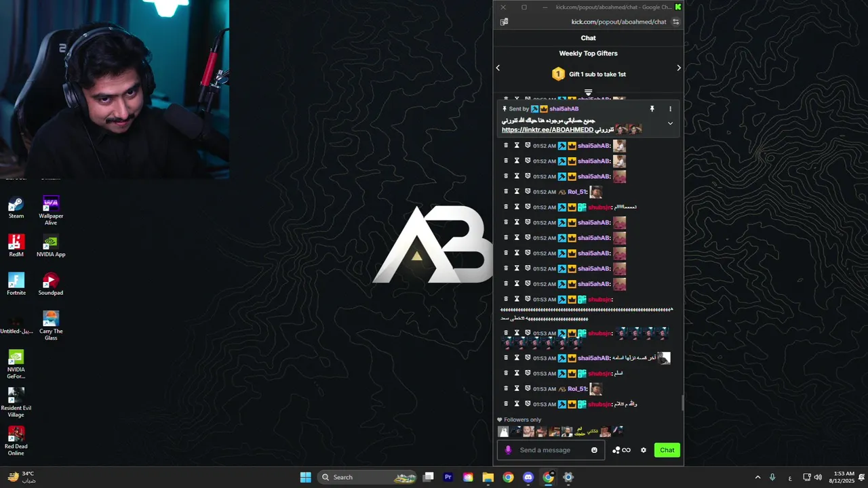Click the channel points infinity icon
This screenshot has height=488, width=868.
point(626,450)
